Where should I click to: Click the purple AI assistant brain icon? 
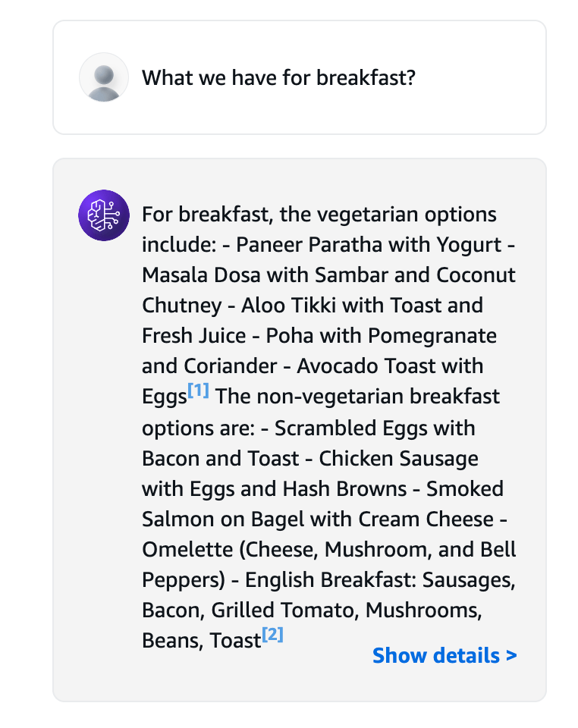[104, 215]
